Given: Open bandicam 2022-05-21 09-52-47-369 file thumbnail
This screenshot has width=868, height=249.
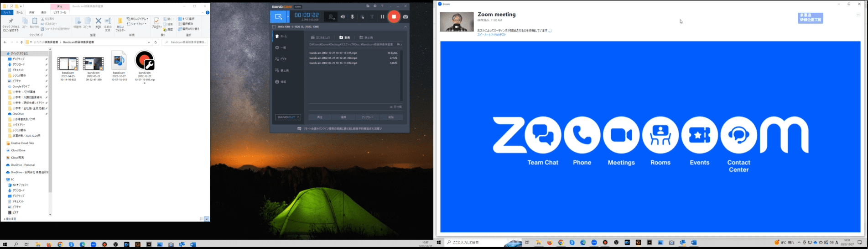Looking at the screenshot, I should point(94,64).
